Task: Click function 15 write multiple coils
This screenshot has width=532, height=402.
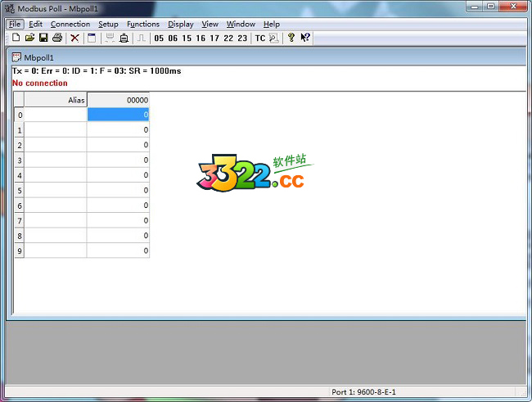Action: (187, 38)
